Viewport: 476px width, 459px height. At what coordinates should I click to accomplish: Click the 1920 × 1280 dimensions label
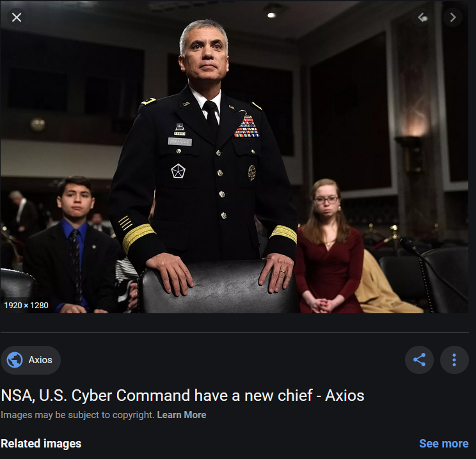(26, 305)
